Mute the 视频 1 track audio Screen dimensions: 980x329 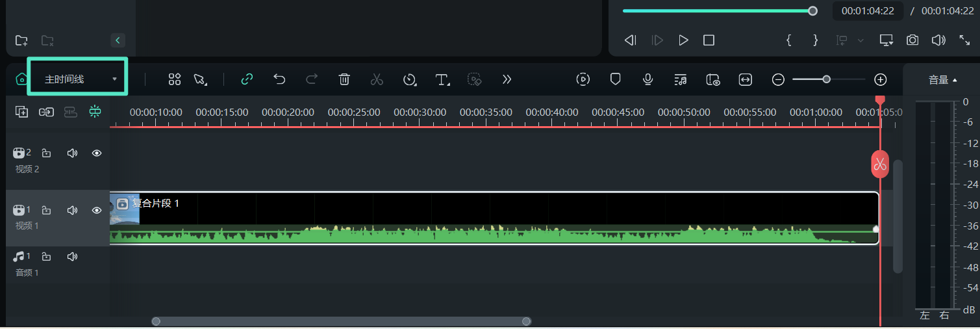click(72, 210)
